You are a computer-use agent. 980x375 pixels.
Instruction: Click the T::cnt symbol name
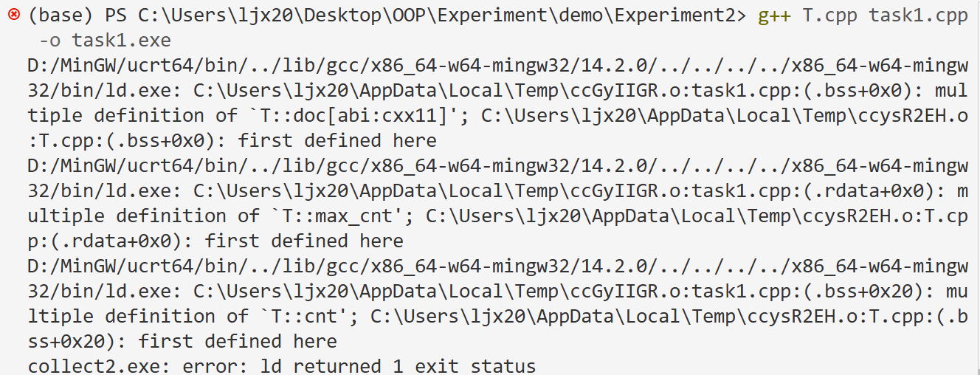pyautogui.click(x=304, y=316)
